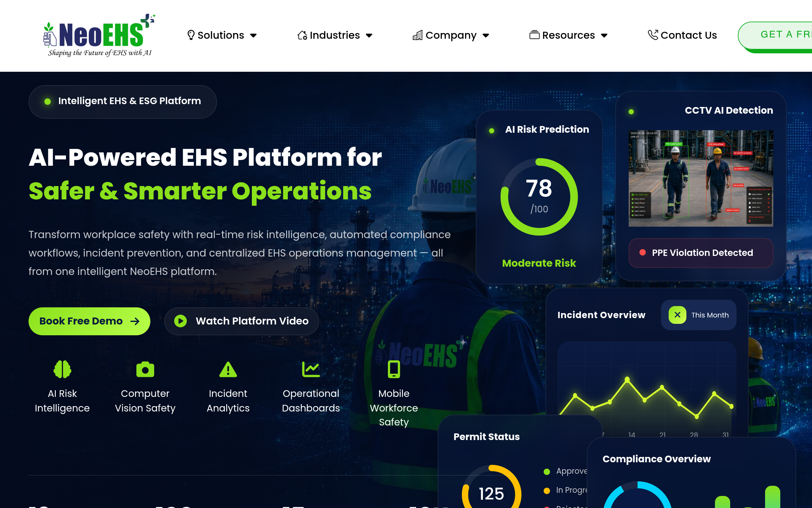Click the green X icon beside This Month

tap(677, 315)
